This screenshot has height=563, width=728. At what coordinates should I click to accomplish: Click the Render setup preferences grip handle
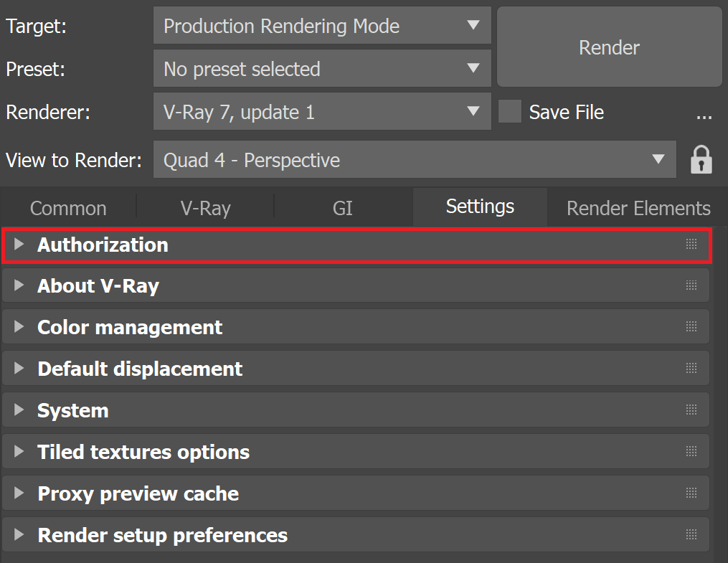[691, 535]
